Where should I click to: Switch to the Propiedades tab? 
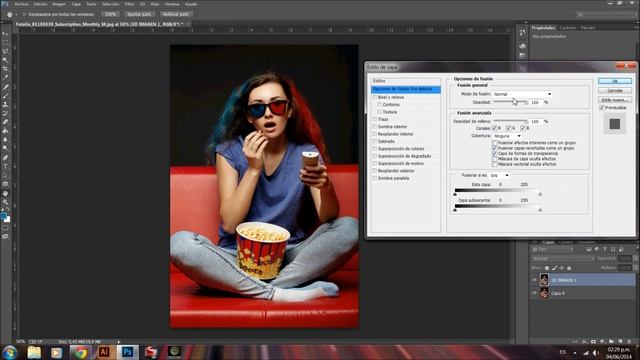[543, 28]
